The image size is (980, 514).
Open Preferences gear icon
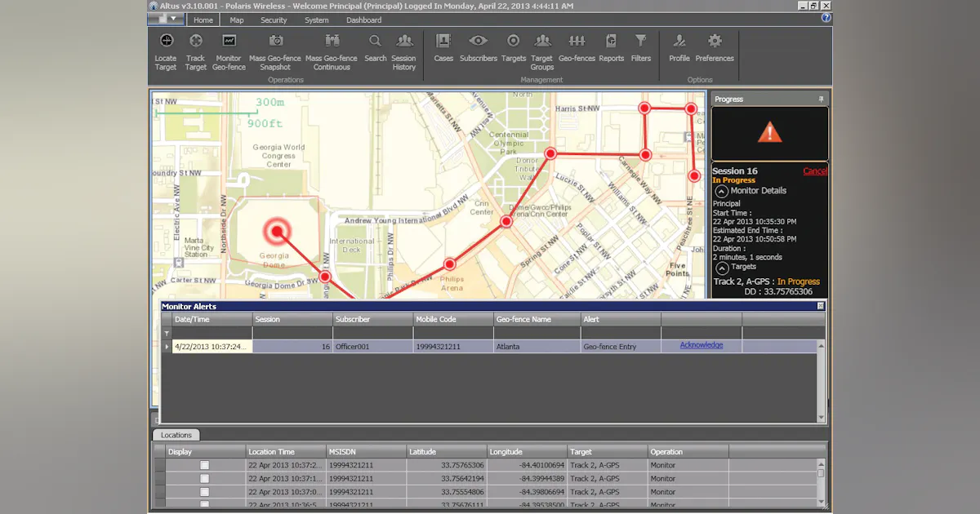tap(715, 41)
